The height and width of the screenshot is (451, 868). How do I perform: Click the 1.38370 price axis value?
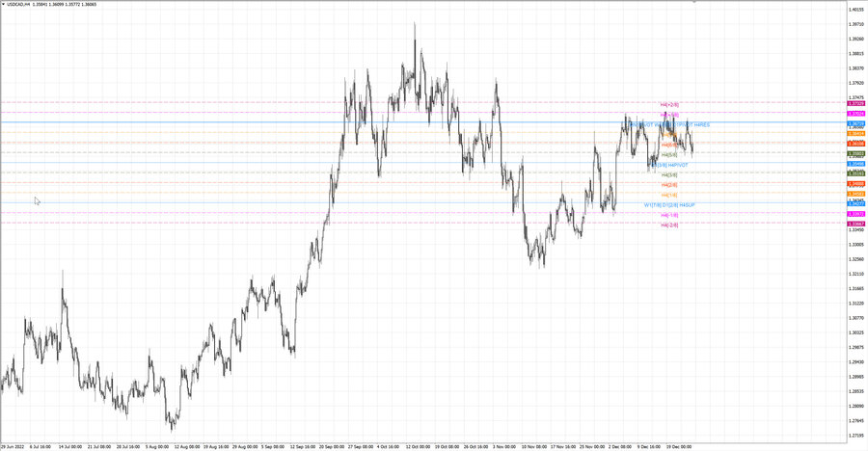pyautogui.click(x=856, y=68)
